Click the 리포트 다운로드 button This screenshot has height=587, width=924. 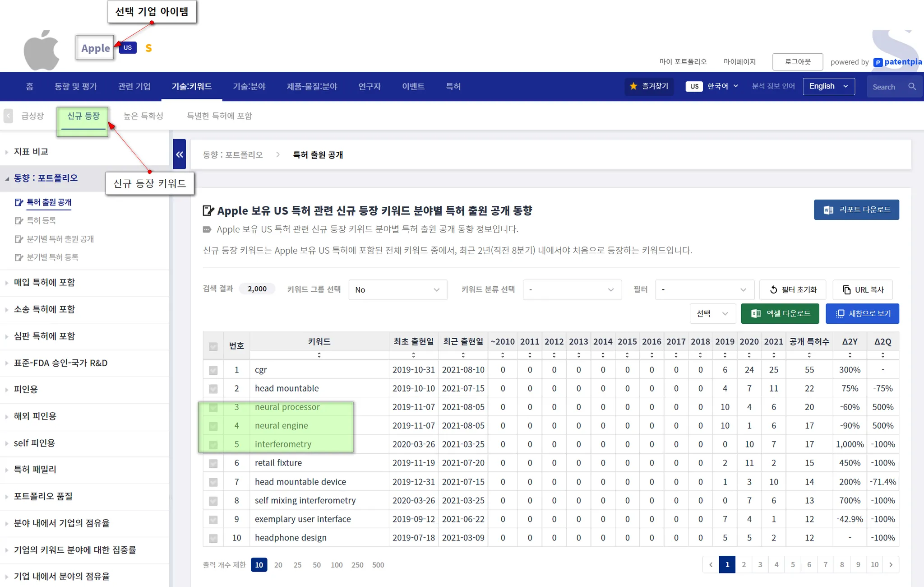point(856,210)
